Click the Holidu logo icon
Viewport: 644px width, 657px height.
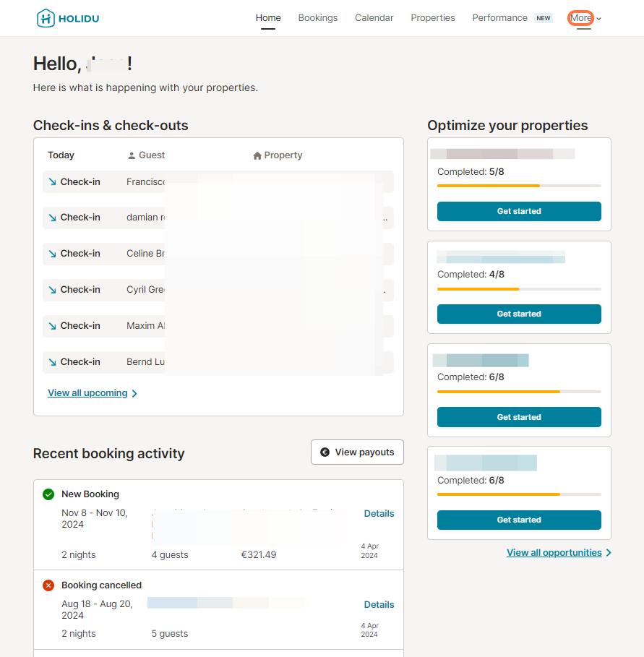[46, 18]
